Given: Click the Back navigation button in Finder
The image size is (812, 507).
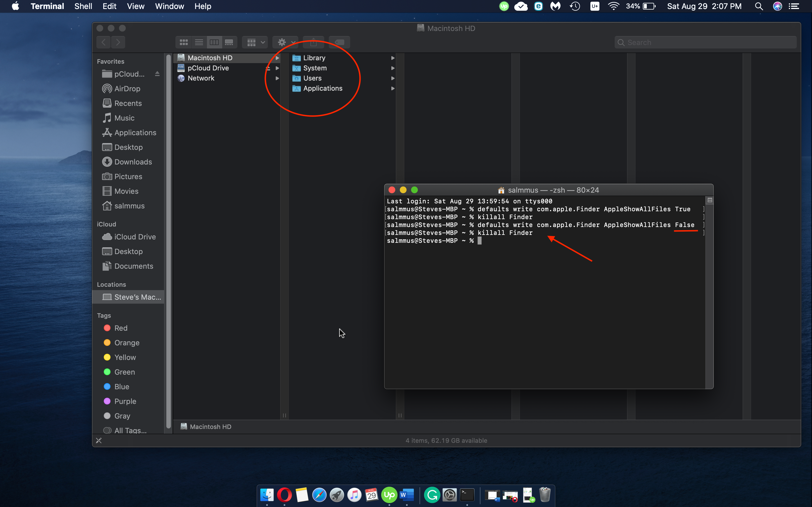Looking at the screenshot, I should 103,41.
